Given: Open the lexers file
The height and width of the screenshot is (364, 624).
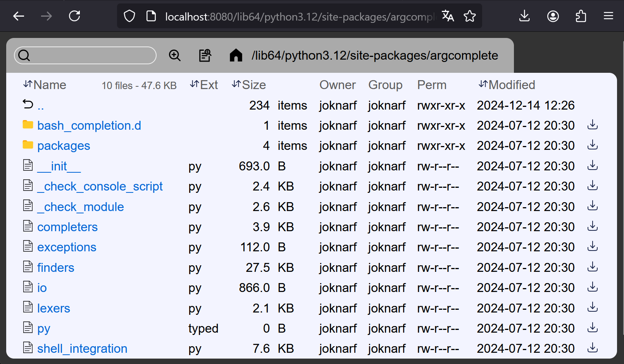Looking at the screenshot, I should (53, 308).
